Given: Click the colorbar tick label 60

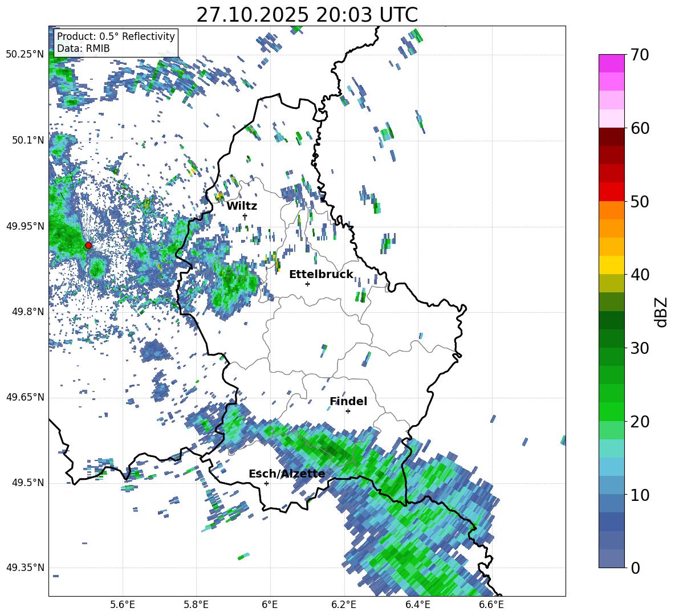Looking at the screenshot, I should coord(640,128).
